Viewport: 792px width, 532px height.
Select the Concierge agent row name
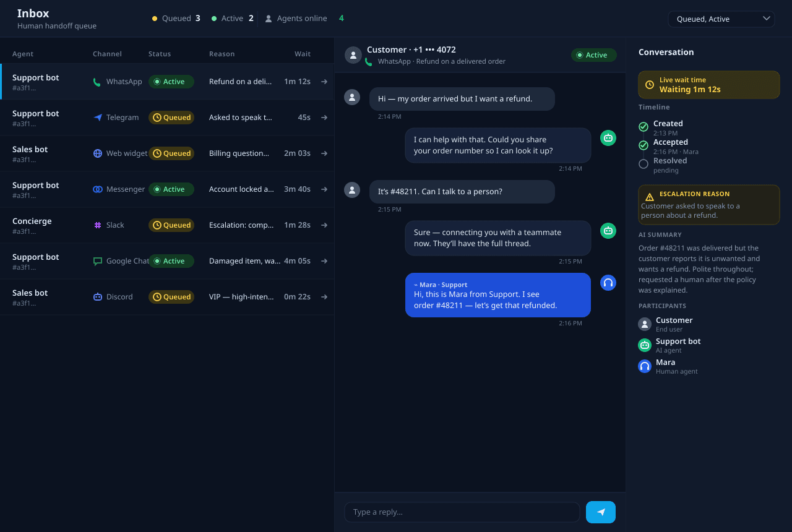click(x=32, y=221)
